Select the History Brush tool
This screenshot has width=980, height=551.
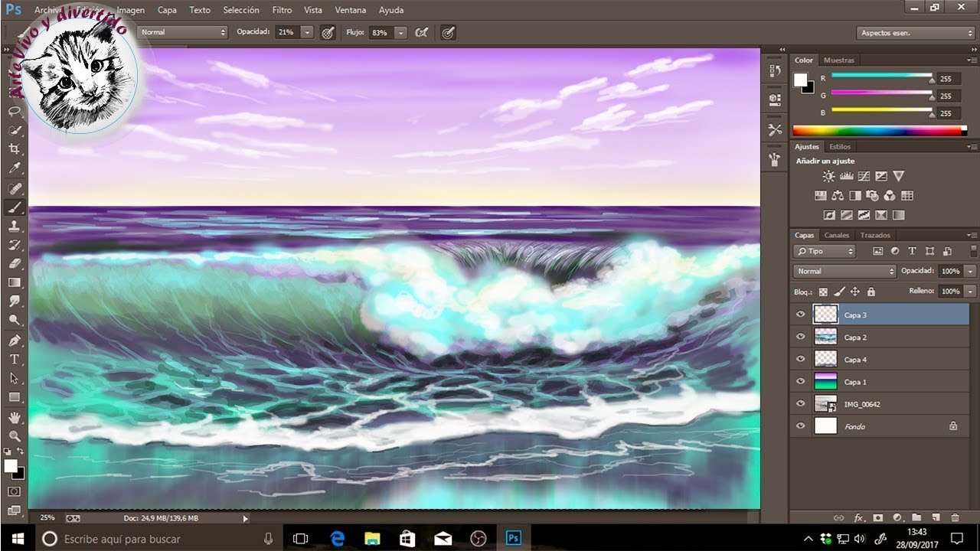[14, 245]
